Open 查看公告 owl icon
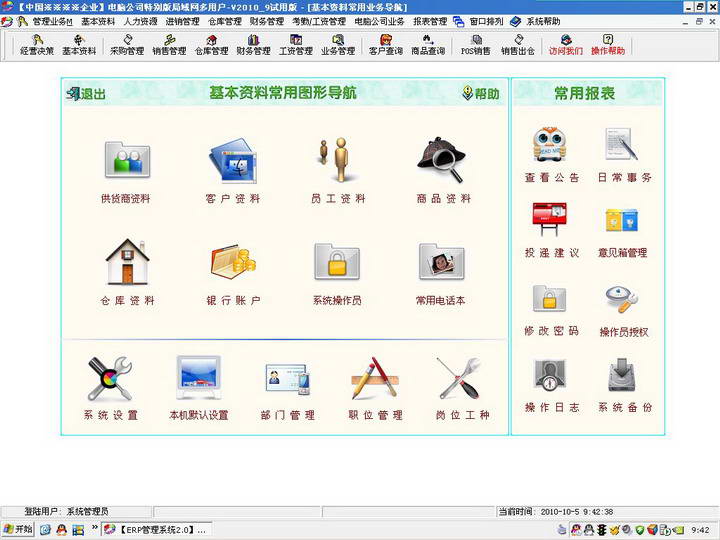 [x=550, y=144]
